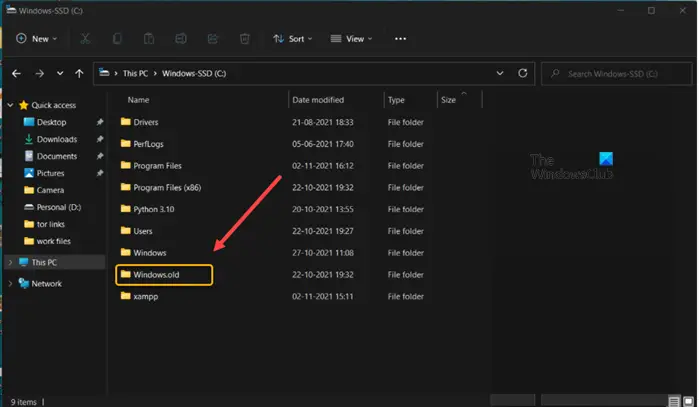The image size is (699, 407).
Task: Maximize the File Explorer window
Action: pyautogui.click(x=651, y=10)
